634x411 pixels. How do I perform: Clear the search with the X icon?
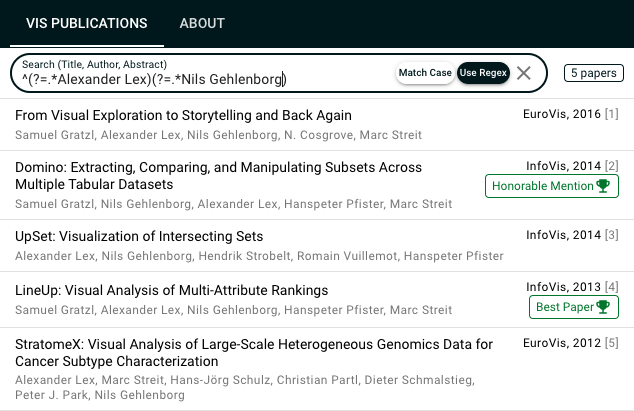(524, 73)
